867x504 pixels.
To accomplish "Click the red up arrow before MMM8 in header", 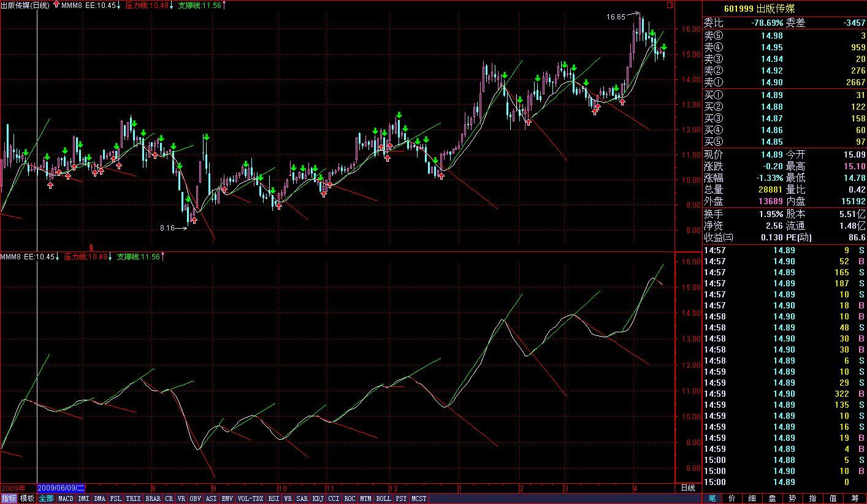I will [x=56, y=5].
